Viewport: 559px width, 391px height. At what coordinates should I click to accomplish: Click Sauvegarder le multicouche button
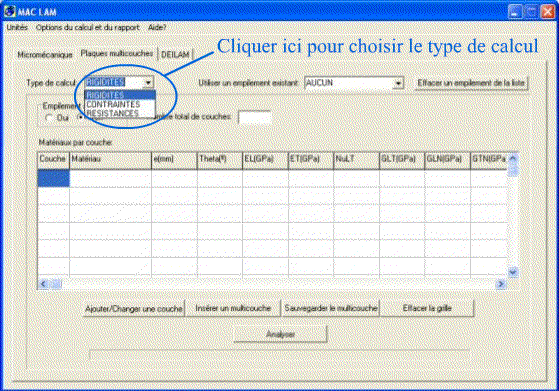click(331, 308)
